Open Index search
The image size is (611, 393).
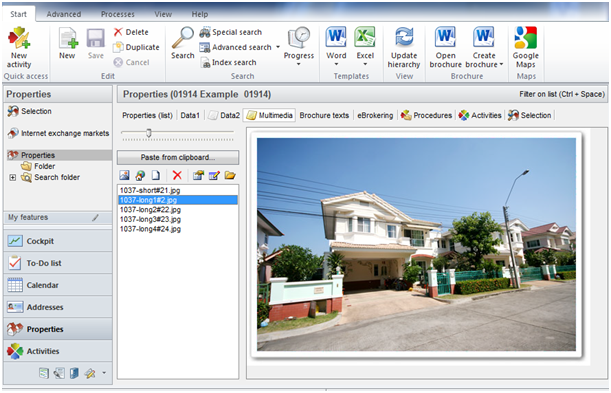tap(228, 62)
